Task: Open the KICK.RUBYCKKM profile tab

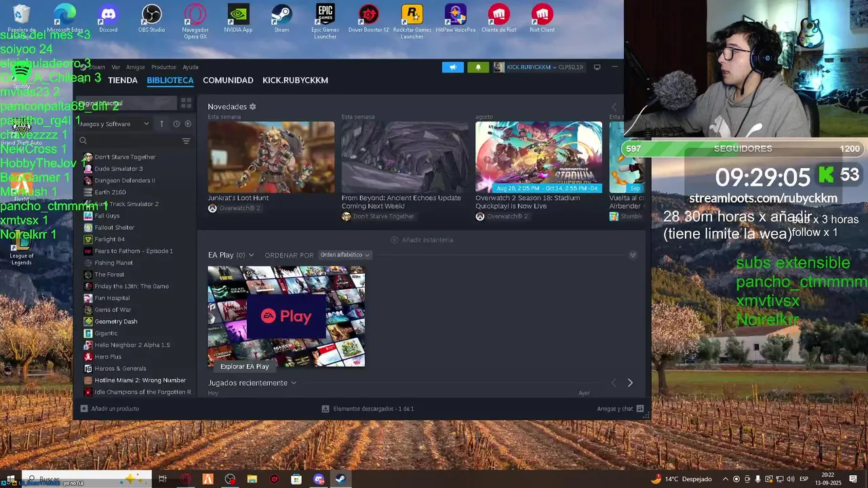Action: [295, 80]
